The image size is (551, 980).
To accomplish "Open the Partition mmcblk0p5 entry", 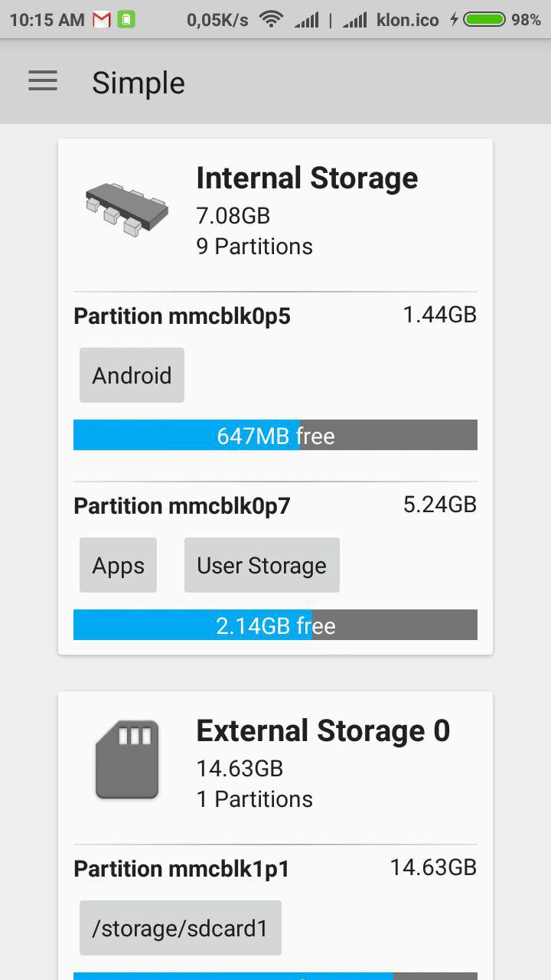I will [182, 316].
